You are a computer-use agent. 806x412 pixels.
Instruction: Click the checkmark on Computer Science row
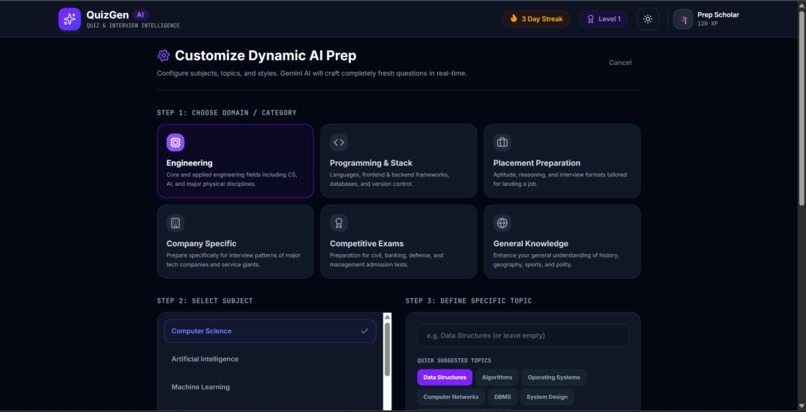click(364, 331)
